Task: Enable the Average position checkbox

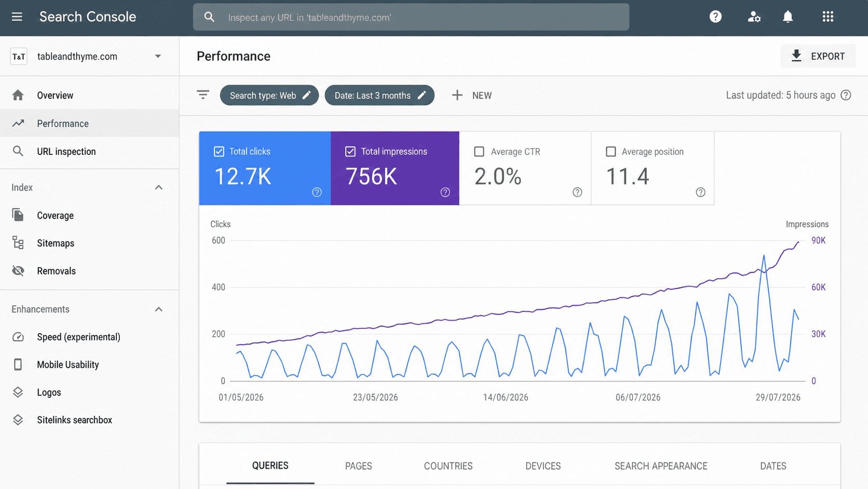Action: [x=611, y=151]
